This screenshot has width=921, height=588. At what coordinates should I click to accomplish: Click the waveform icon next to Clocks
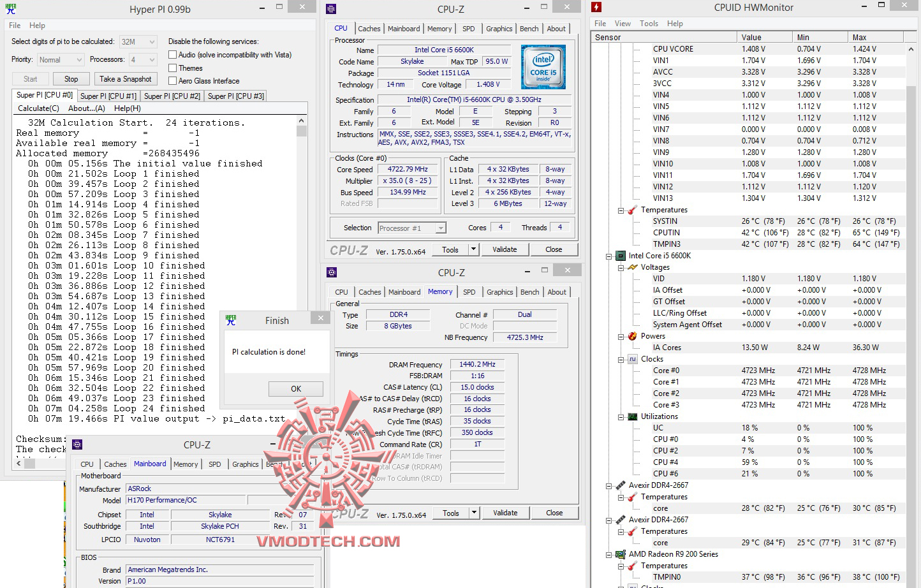pyautogui.click(x=633, y=359)
